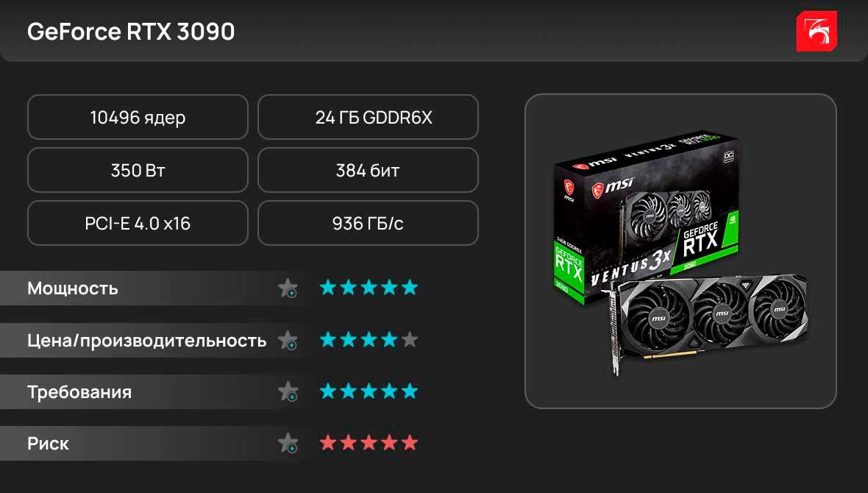This screenshot has height=493, width=868.
Task: Click the last red star in Риск row
Action: 410,442
